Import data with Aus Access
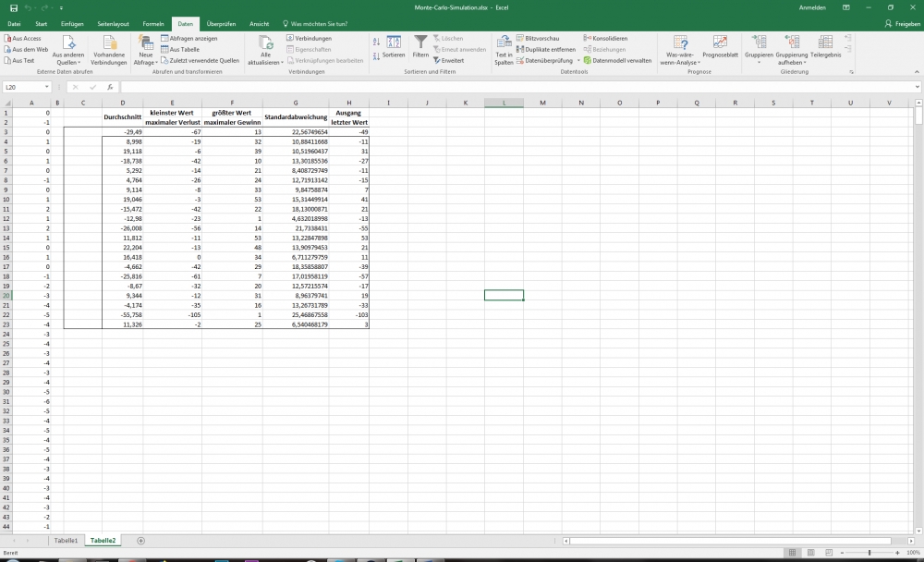 coord(25,36)
